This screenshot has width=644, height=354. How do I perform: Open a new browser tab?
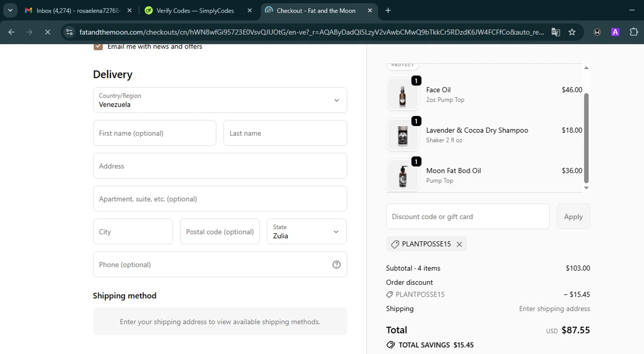coord(388,10)
